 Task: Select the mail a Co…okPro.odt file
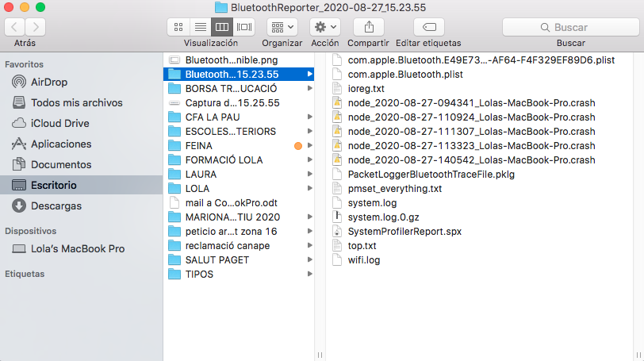(239, 203)
